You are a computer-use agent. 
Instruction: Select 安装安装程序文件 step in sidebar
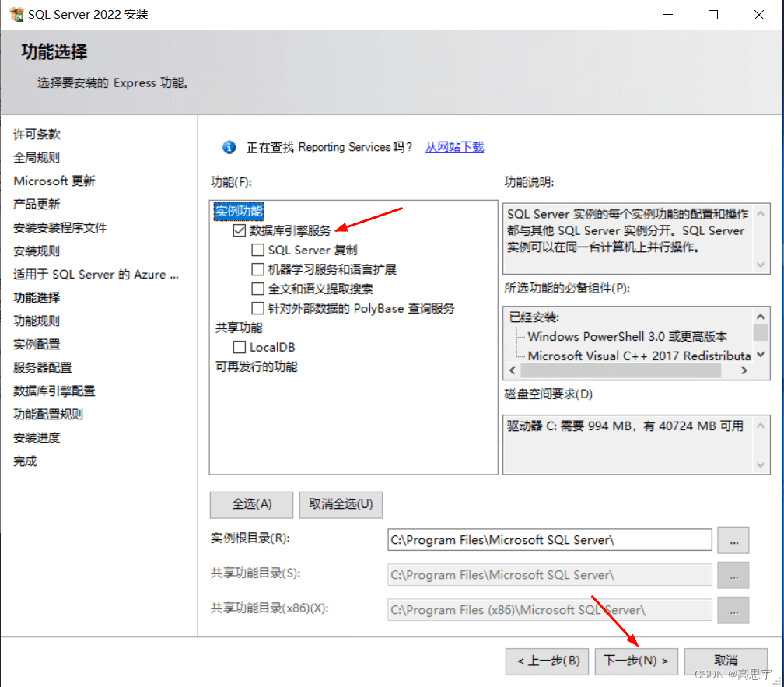tap(60, 228)
